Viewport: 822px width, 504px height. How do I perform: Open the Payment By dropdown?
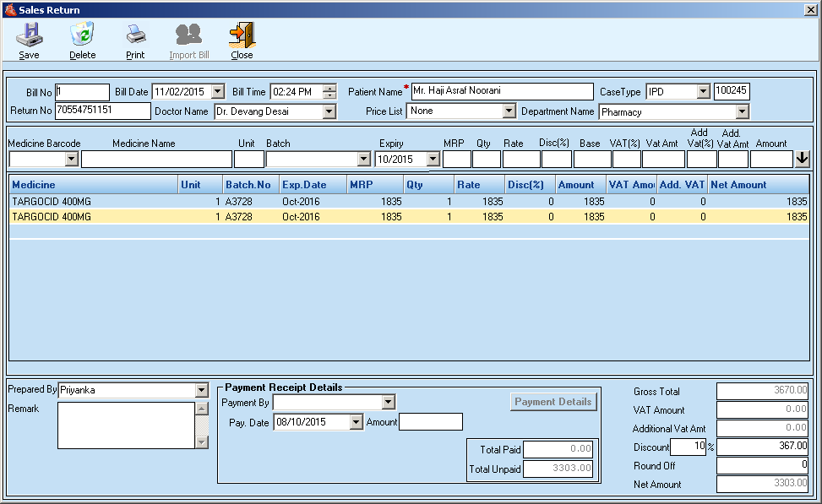click(x=389, y=402)
